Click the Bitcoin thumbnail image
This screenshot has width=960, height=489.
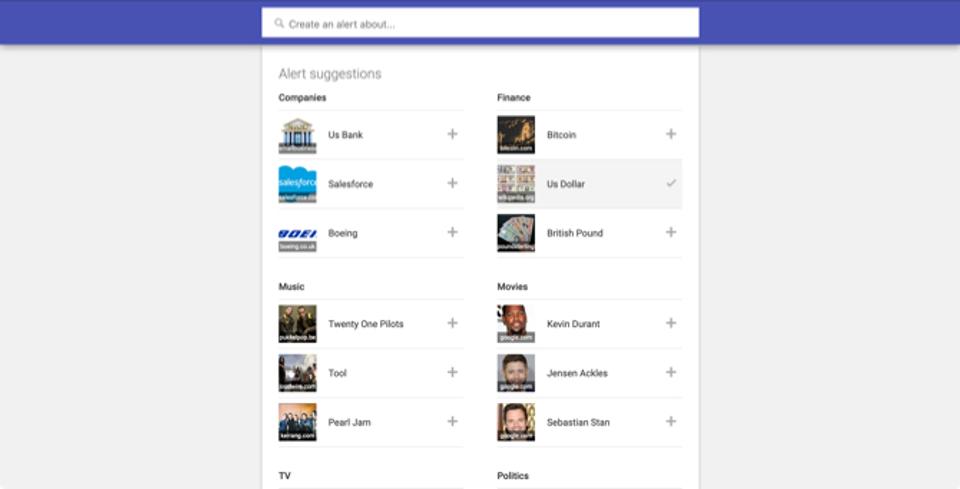[516, 135]
